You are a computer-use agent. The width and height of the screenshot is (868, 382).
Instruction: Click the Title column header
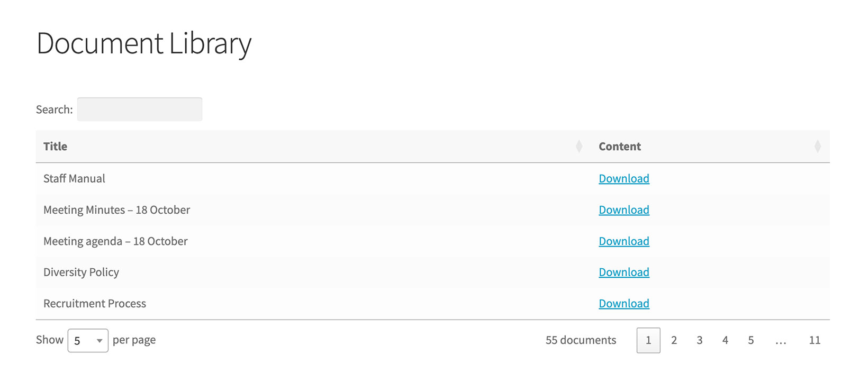tap(55, 146)
